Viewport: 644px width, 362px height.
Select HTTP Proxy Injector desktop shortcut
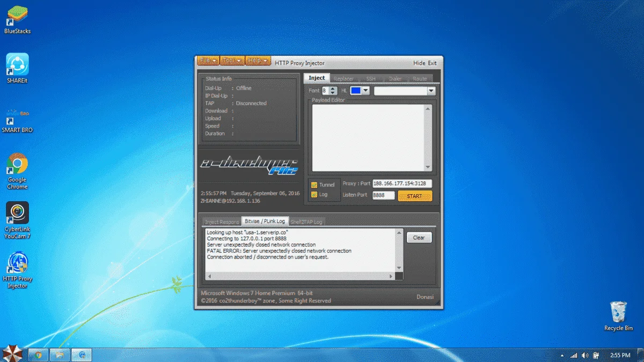click(17, 270)
